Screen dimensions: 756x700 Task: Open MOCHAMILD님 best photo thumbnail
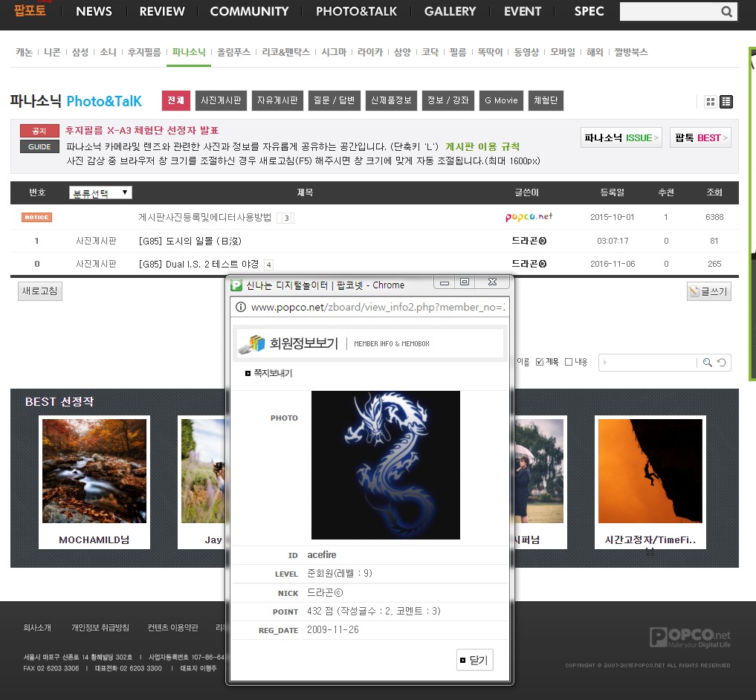[94, 471]
